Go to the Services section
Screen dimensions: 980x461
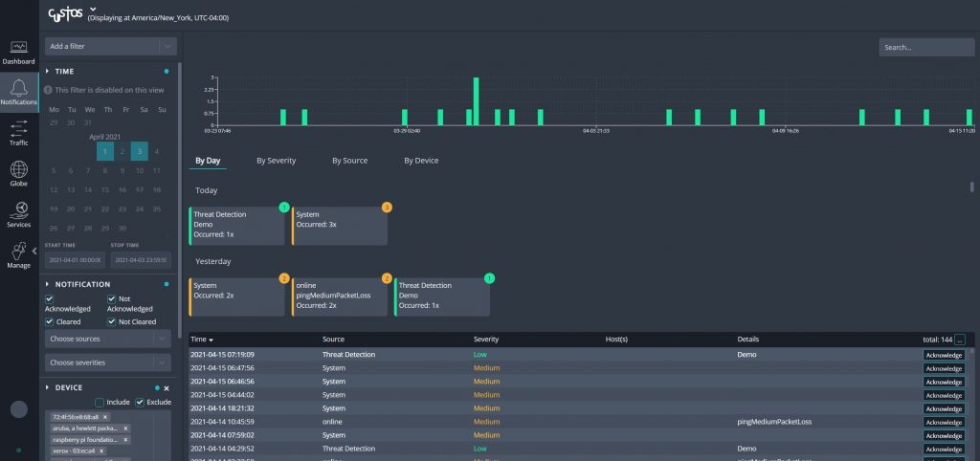pyautogui.click(x=18, y=213)
